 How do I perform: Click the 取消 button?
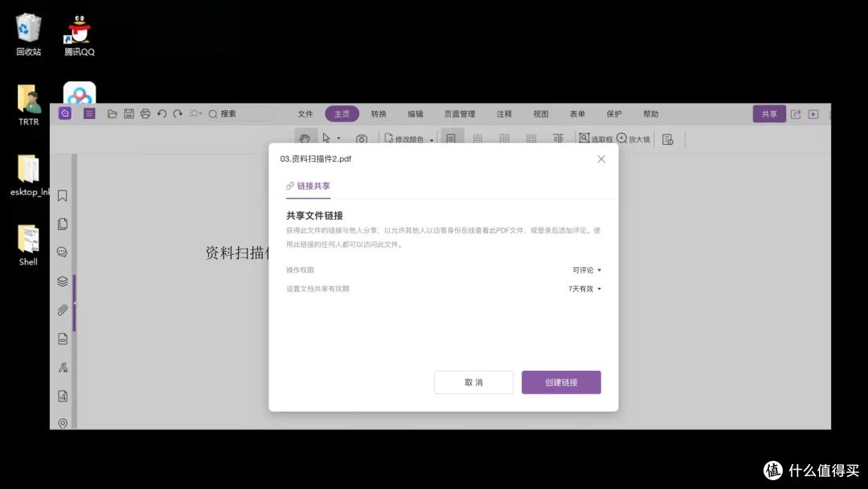click(x=474, y=383)
